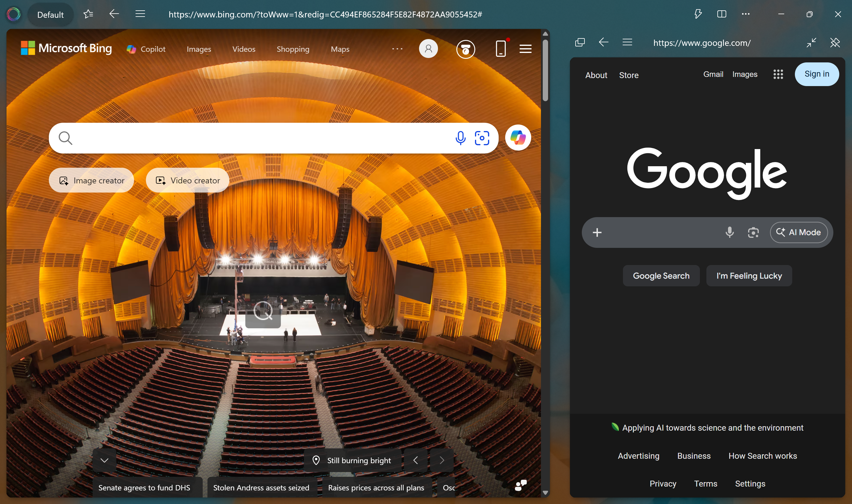The image size is (852, 504).
Task: Click the Google Sign in button
Action: (x=817, y=74)
